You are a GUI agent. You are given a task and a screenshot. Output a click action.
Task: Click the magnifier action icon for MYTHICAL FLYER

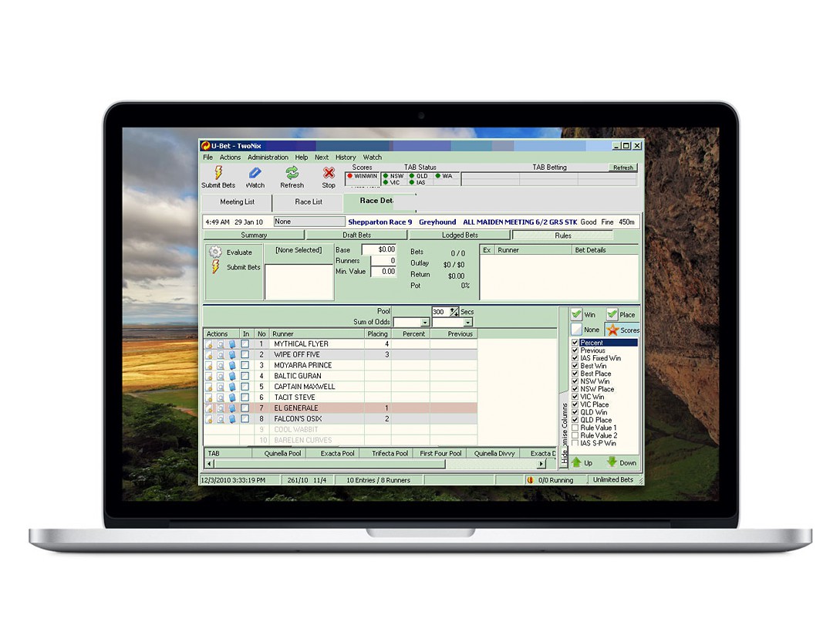pyautogui.click(x=220, y=344)
